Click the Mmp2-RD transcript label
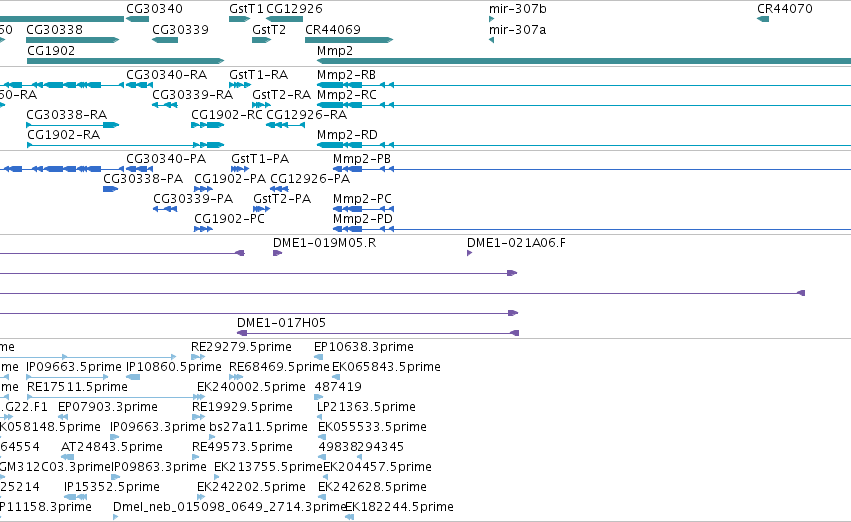Screen dimensions: 851x522 tap(347, 135)
